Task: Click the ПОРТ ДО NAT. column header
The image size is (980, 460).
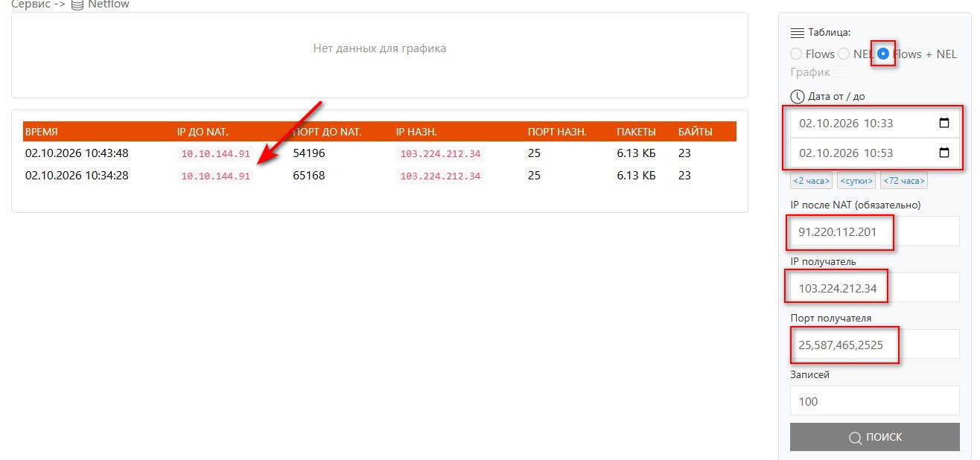Action: (x=327, y=132)
